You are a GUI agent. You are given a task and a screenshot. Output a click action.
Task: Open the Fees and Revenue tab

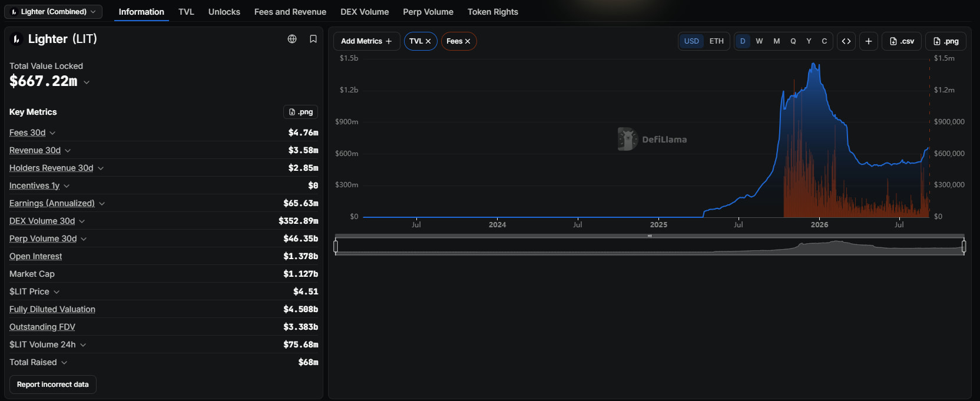[290, 12]
